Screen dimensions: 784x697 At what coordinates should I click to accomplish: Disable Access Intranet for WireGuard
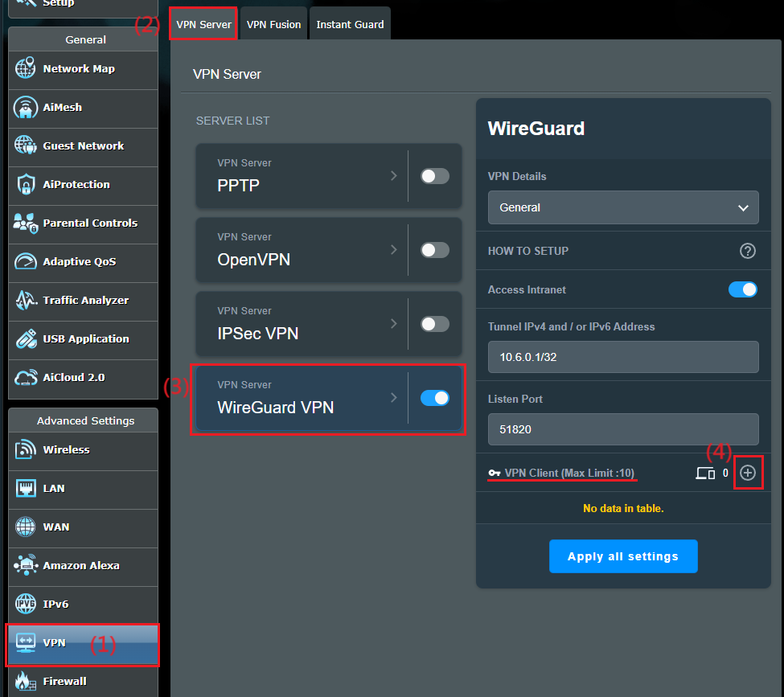point(742,289)
